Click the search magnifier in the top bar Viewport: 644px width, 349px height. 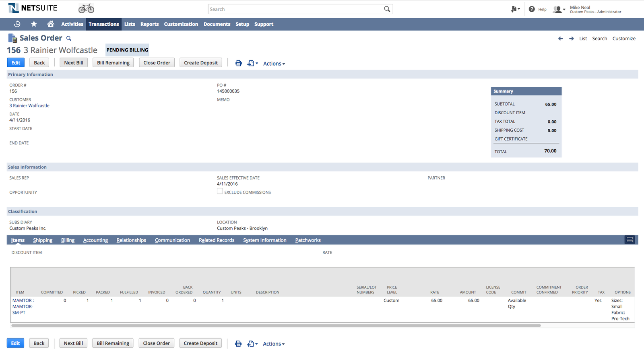(x=387, y=9)
